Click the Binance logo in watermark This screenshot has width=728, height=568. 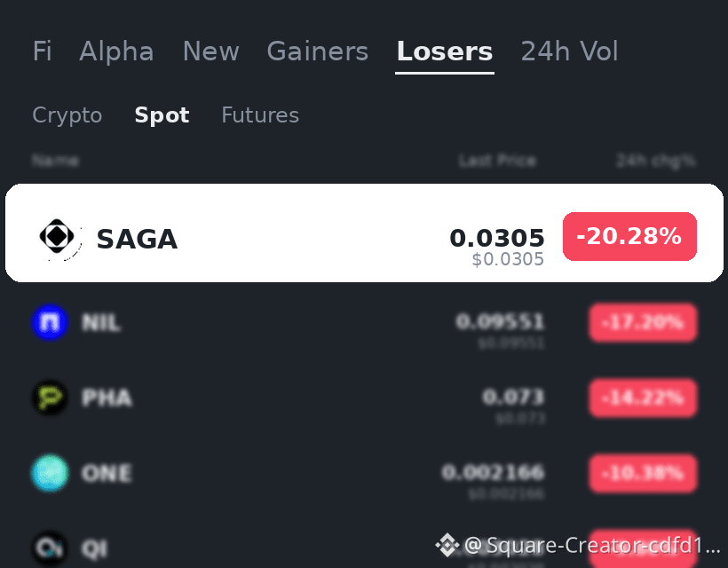click(447, 545)
